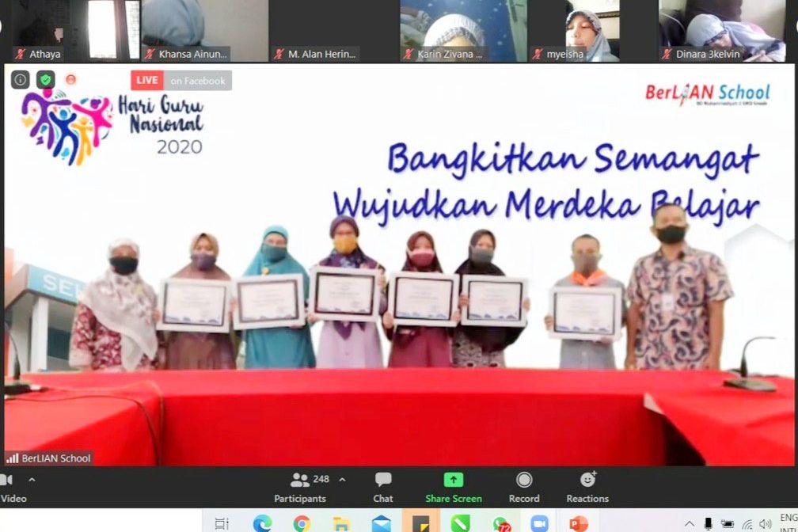Click the LIVE on Facebook badge
Screen dimensions: 798x532
tap(181, 81)
